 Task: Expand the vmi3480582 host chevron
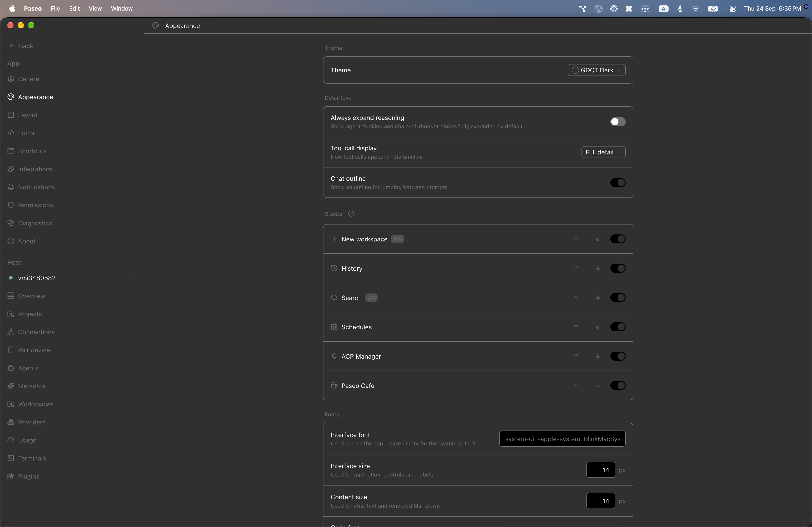click(133, 278)
